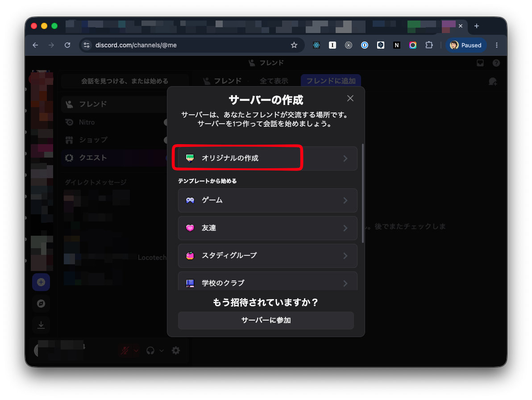
Task: Click the オリジナルの作成 icon
Action: coord(190,158)
